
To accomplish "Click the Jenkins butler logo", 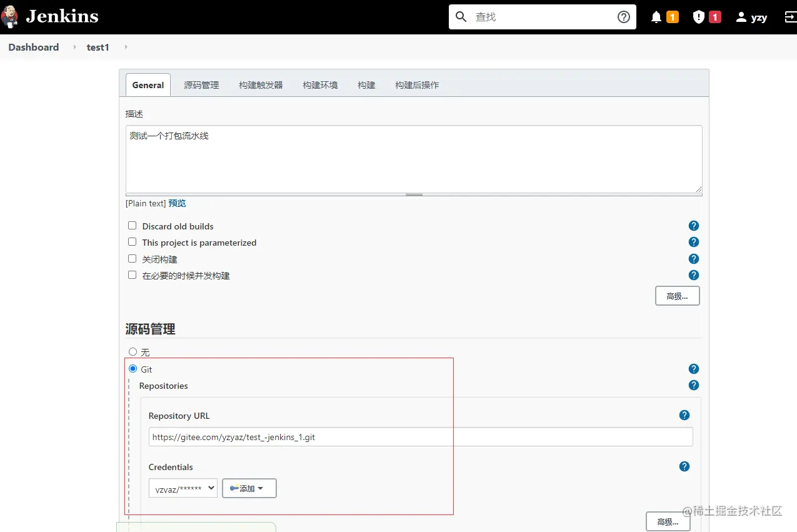I will pos(9,17).
